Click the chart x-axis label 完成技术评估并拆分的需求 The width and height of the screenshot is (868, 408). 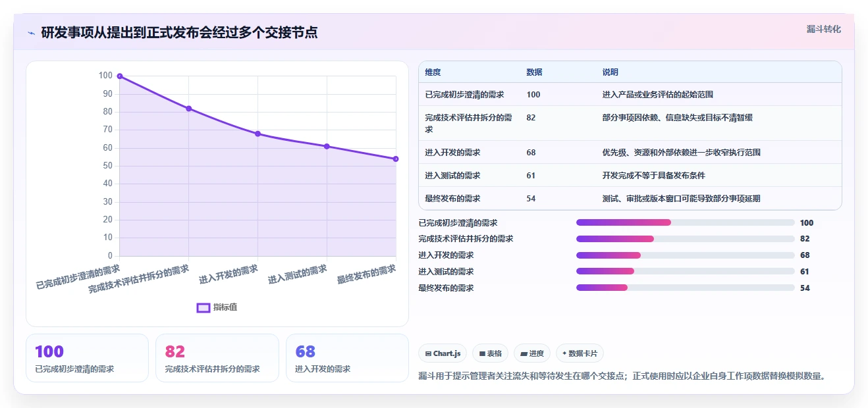tap(139, 279)
